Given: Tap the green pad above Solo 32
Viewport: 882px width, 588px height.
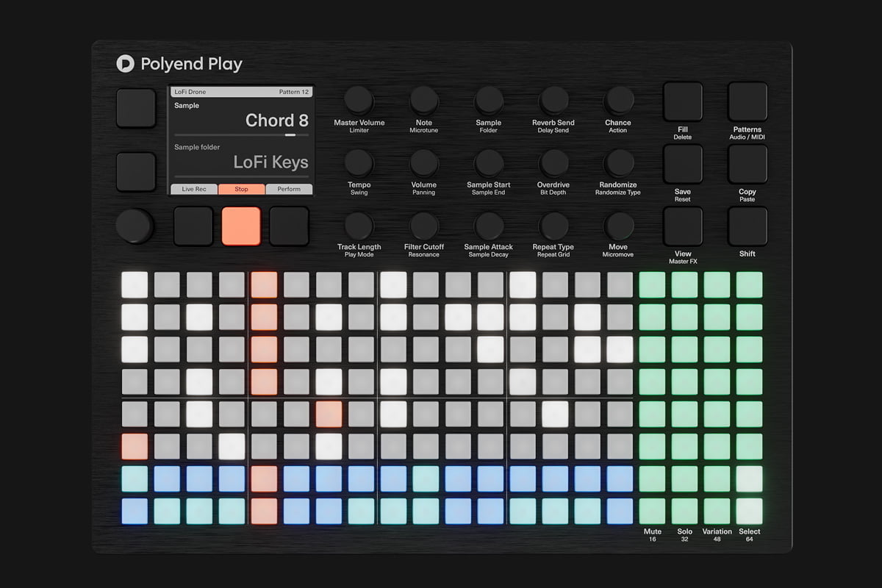Looking at the screenshot, I should [x=684, y=511].
